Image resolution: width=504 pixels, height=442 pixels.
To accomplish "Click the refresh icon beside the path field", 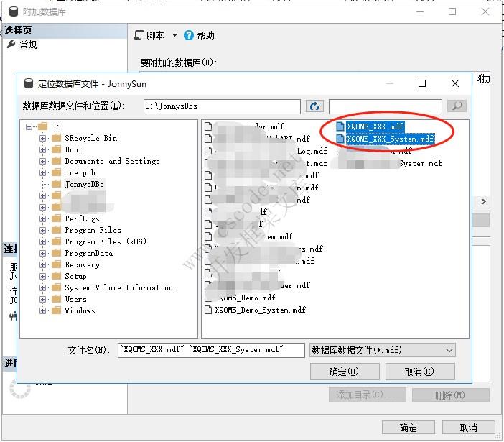I will [x=314, y=106].
